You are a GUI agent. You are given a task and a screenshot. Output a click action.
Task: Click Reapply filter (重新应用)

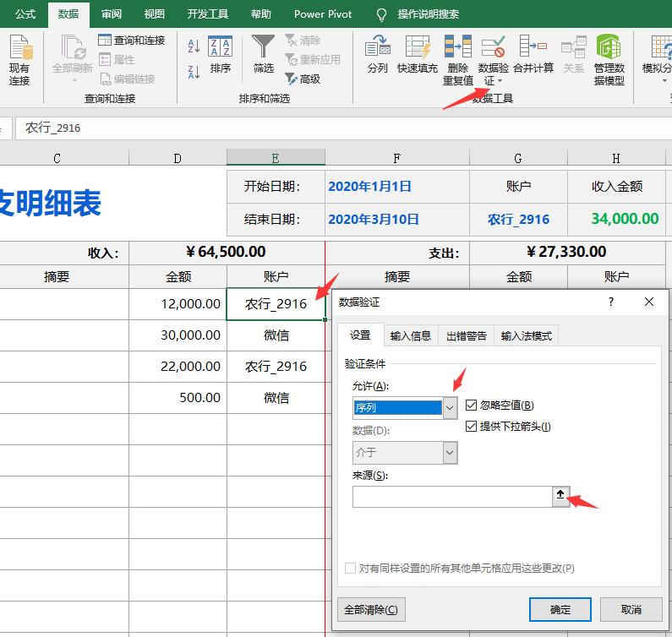click(x=313, y=59)
